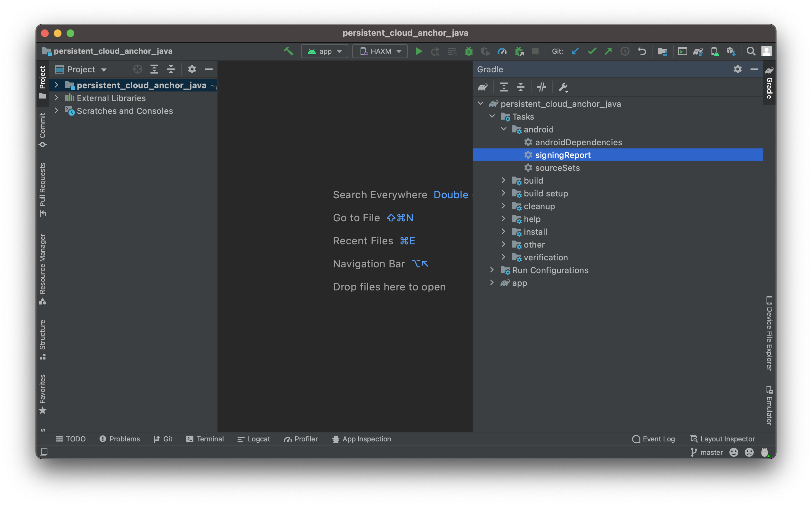Open the HAXM device selector dropdown

coord(380,51)
